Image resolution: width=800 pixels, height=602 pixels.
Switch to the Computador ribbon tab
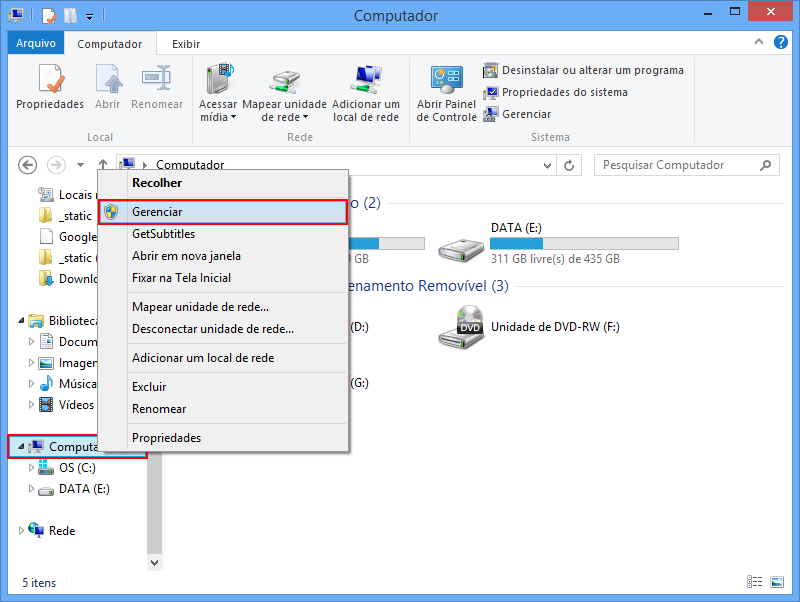(x=110, y=44)
